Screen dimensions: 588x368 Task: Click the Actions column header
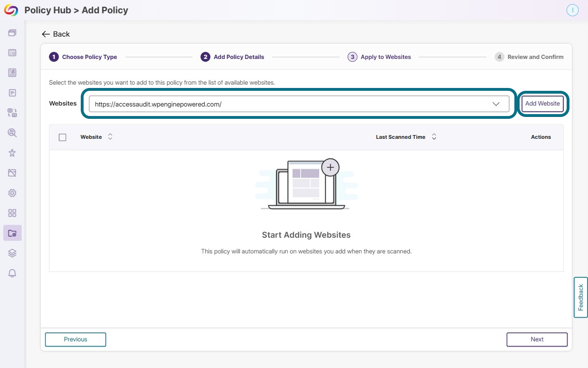point(541,137)
